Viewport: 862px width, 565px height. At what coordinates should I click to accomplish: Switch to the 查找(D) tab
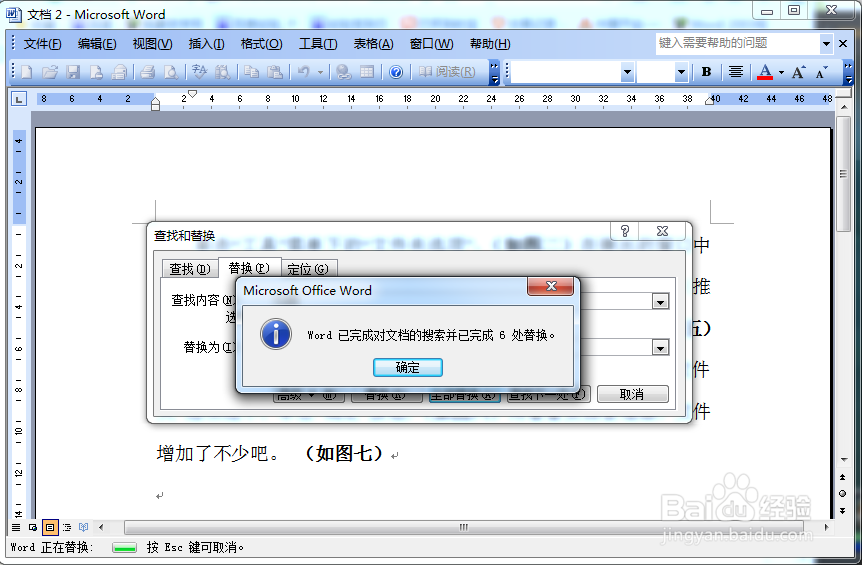coord(190,269)
